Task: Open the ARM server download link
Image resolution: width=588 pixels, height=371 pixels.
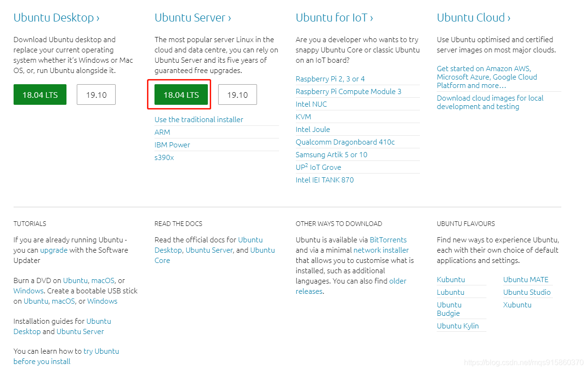Action: pyautogui.click(x=162, y=132)
